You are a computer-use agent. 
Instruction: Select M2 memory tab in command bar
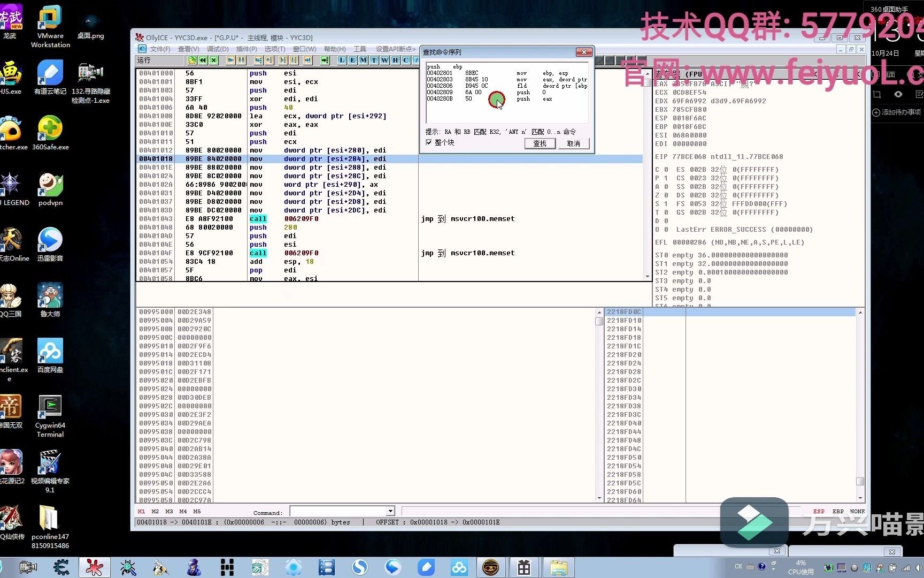click(x=155, y=512)
